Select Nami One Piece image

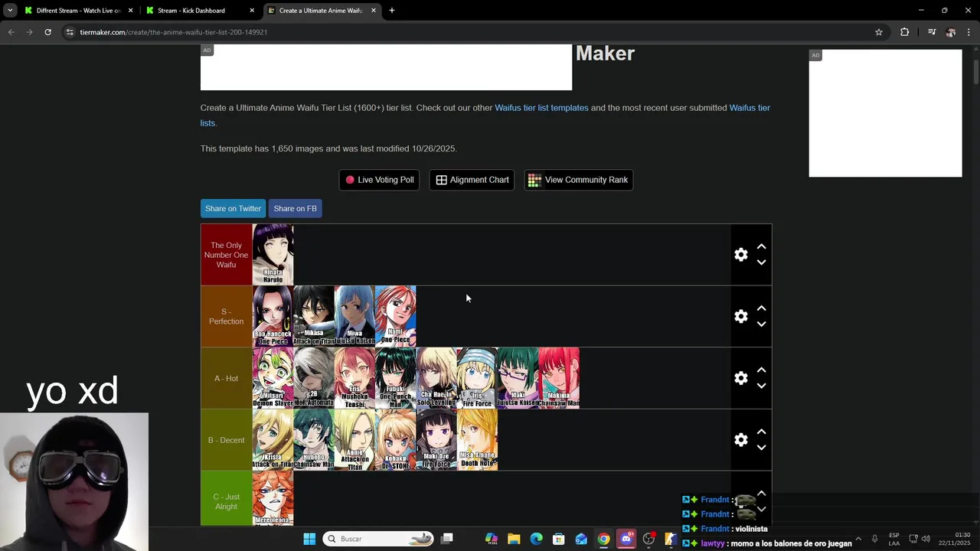pos(395,316)
